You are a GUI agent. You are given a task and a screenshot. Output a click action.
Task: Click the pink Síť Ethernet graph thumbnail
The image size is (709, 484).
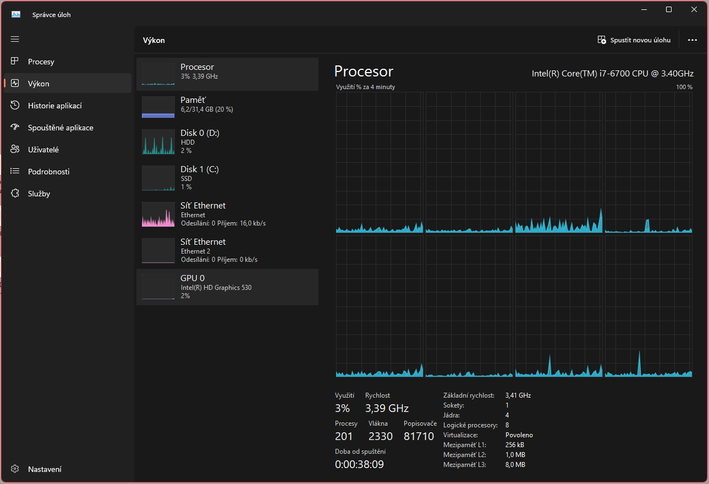pos(158,213)
